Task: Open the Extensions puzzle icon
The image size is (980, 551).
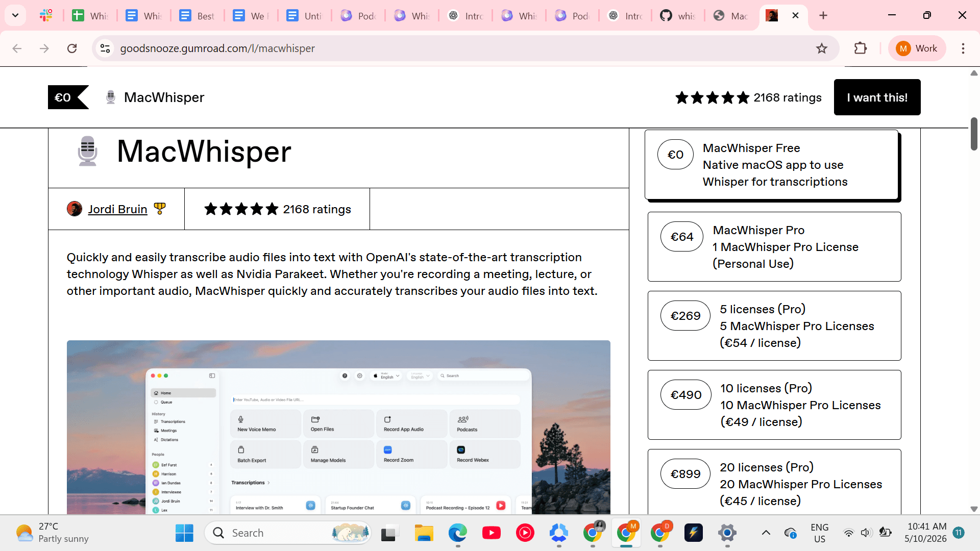Action: click(x=861, y=48)
